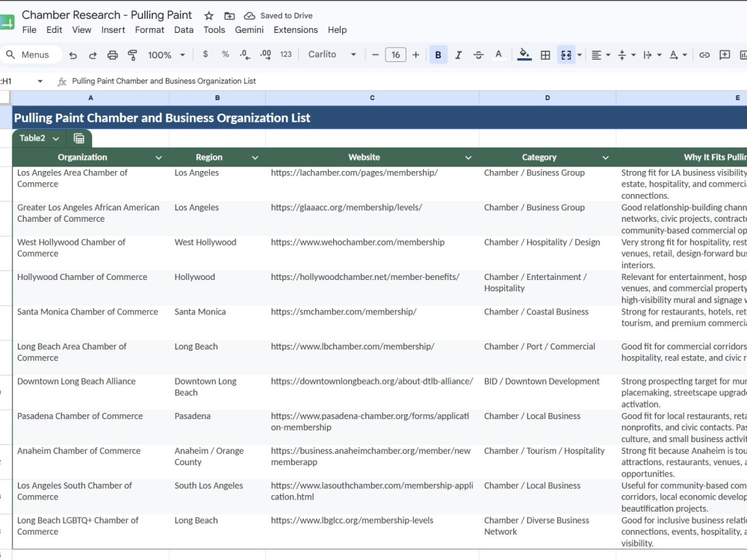The width and height of the screenshot is (747, 560).
Task: Open more number formats (123)
Action: tap(286, 55)
